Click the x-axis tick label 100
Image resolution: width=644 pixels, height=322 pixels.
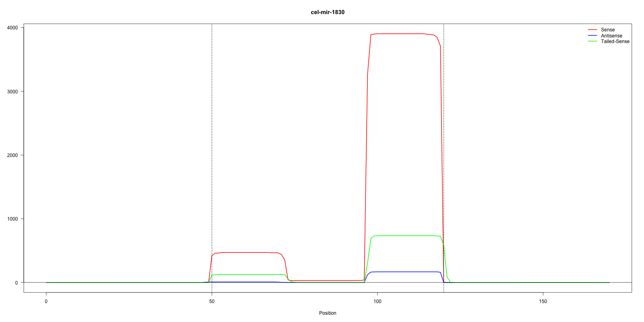coord(377,301)
